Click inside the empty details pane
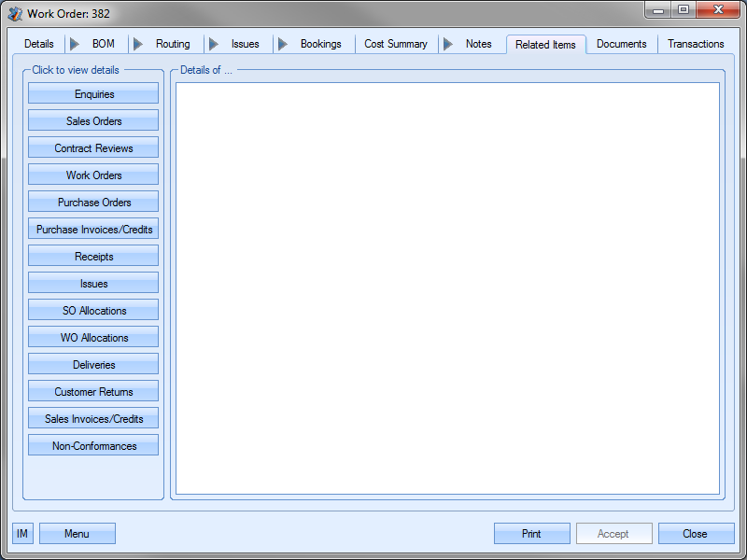 (x=447, y=287)
